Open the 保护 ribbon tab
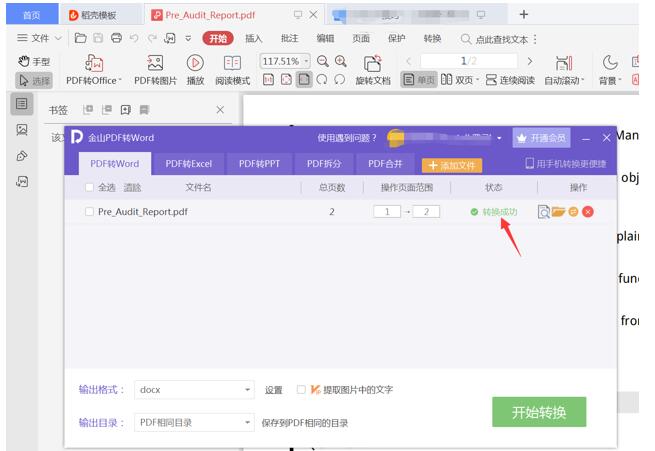Screen dimensions: 655x451 click(396, 38)
